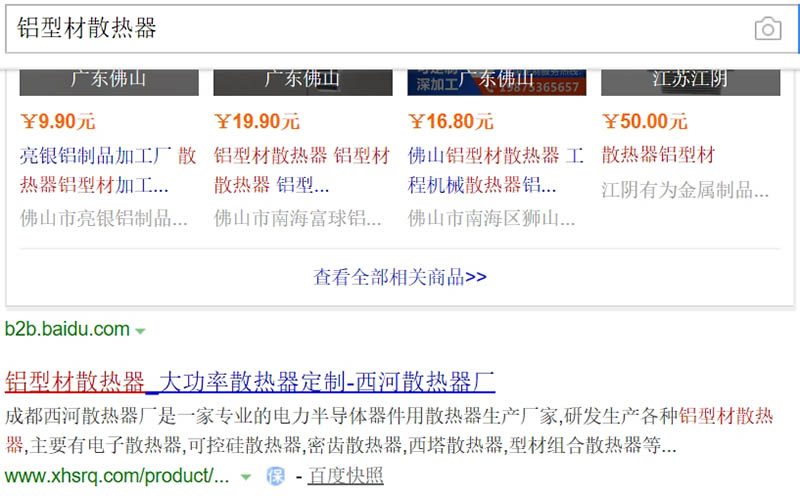Click seller name 佛山市南海富球铝...
Screen dimensions: 800x496
pyautogui.click(x=297, y=218)
